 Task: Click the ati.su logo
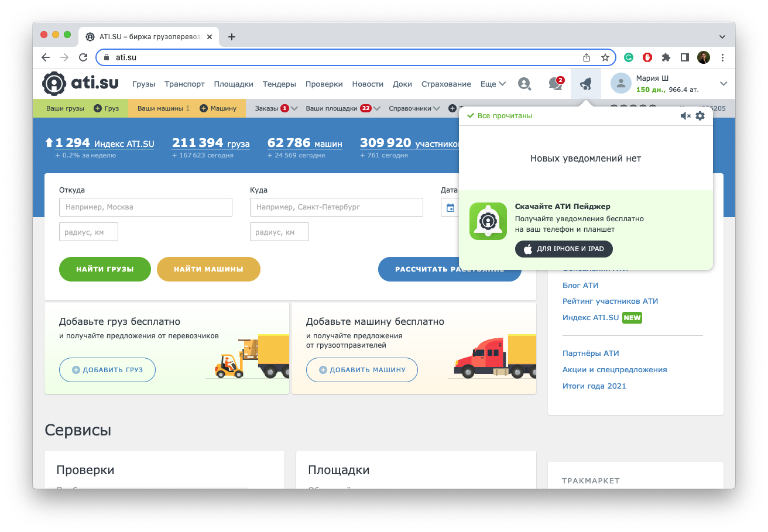pyautogui.click(x=80, y=84)
